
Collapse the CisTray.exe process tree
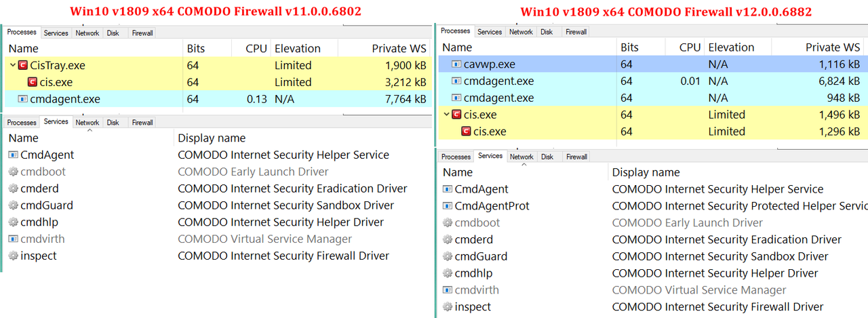pyautogui.click(x=13, y=66)
